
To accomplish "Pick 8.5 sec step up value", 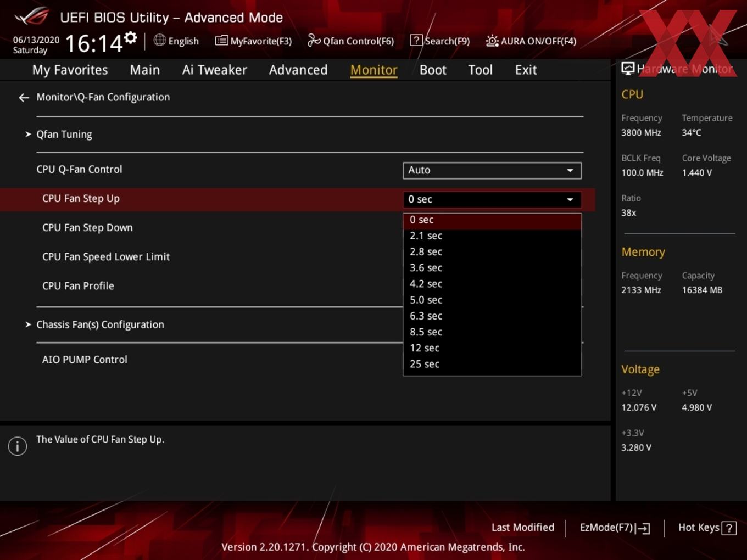I will point(492,332).
